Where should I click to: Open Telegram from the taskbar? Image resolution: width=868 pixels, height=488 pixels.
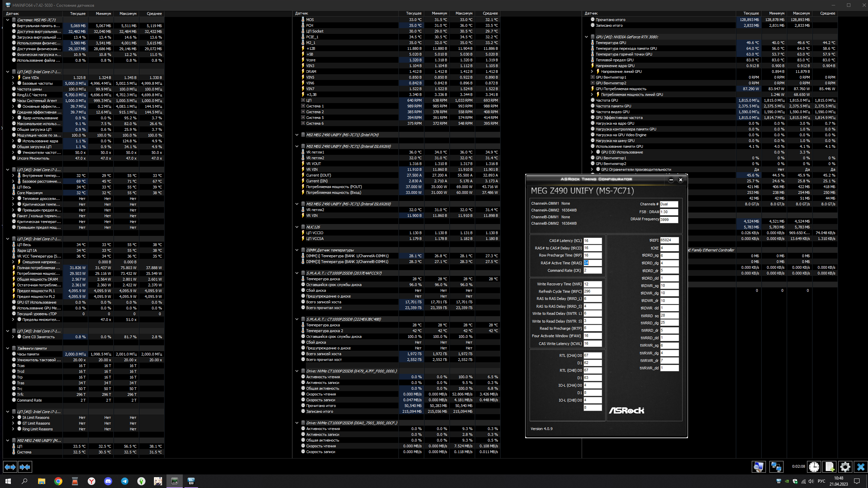[125, 481]
